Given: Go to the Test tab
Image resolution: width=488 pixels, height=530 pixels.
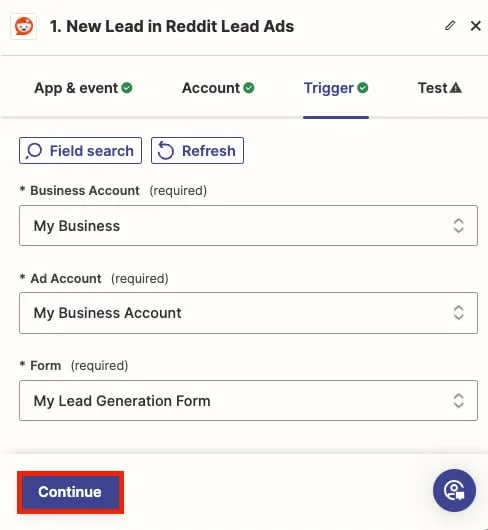Looking at the screenshot, I should (440, 88).
